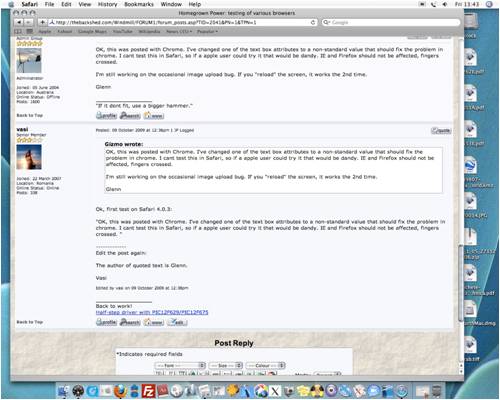
Task: Open the Bookmarks menu
Action: pyautogui.click(x=139, y=4)
